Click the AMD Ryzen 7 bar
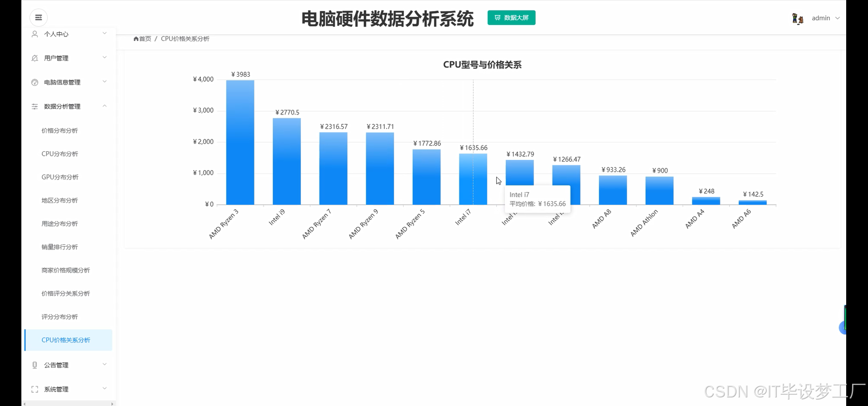 (333, 168)
